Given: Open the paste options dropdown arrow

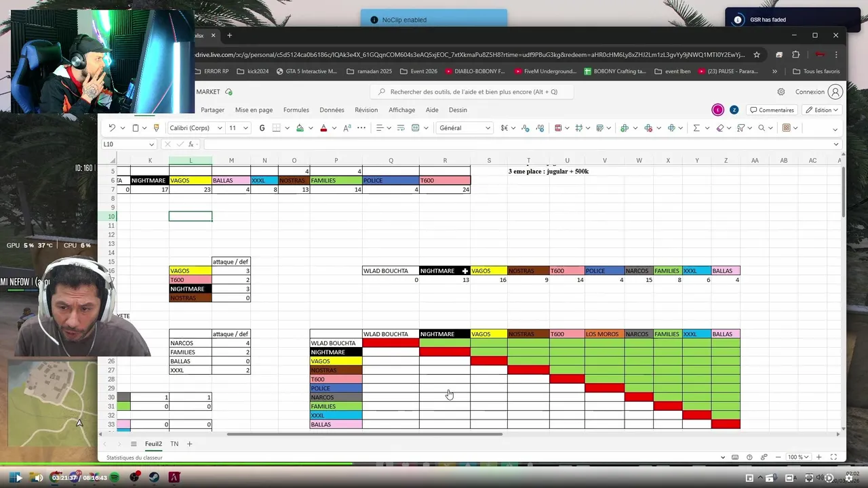Looking at the screenshot, I should pos(145,127).
